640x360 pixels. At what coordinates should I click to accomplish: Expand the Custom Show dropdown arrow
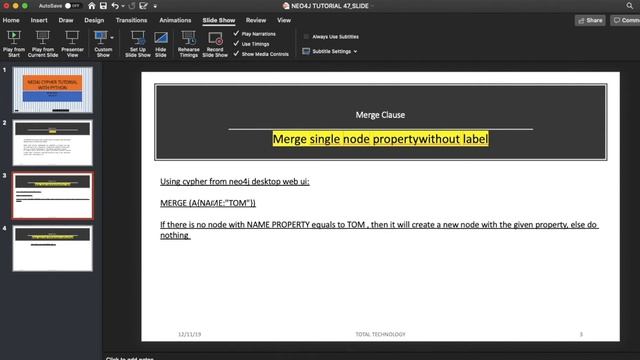pos(112,38)
